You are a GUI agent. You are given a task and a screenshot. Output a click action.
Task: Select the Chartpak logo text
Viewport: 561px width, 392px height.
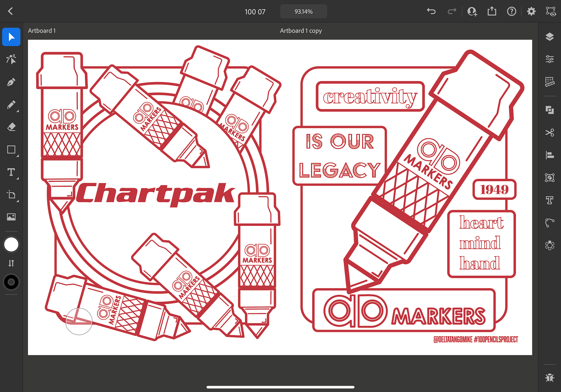coord(155,194)
